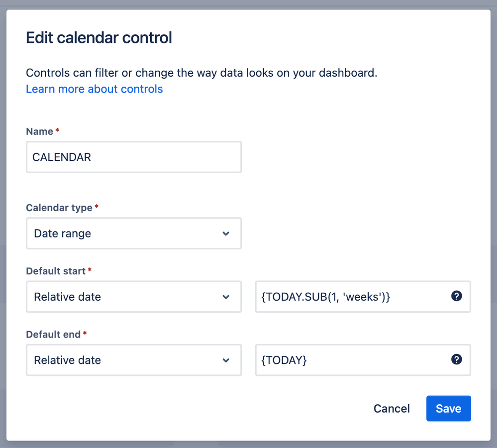Viewport: 497px width, 448px height.
Task: Click the Edit calendar control heading
Action: (99, 37)
